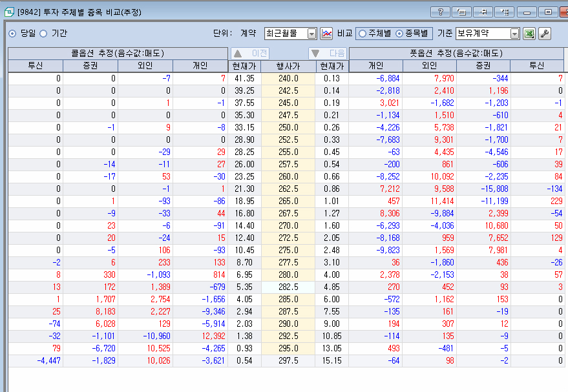Open the 보유계약 dropdown
The image size is (568, 392).
click(x=515, y=34)
